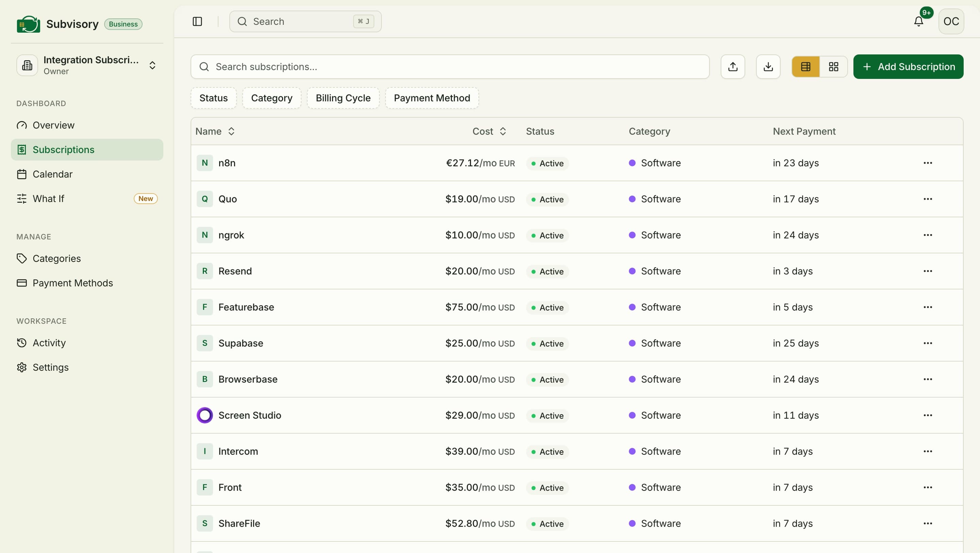Select Subscriptions in the sidebar

click(87, 149)
